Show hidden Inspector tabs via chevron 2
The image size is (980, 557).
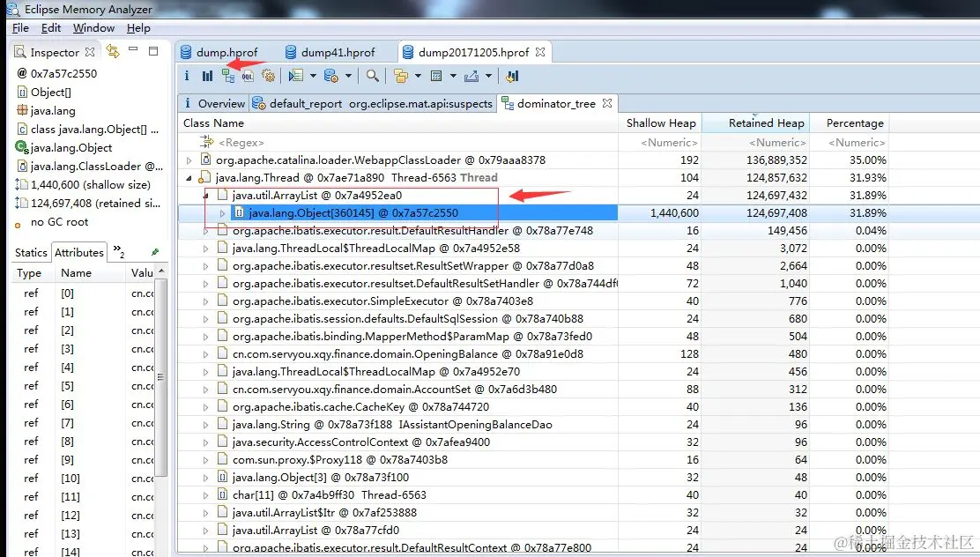[x=118, y=251]
